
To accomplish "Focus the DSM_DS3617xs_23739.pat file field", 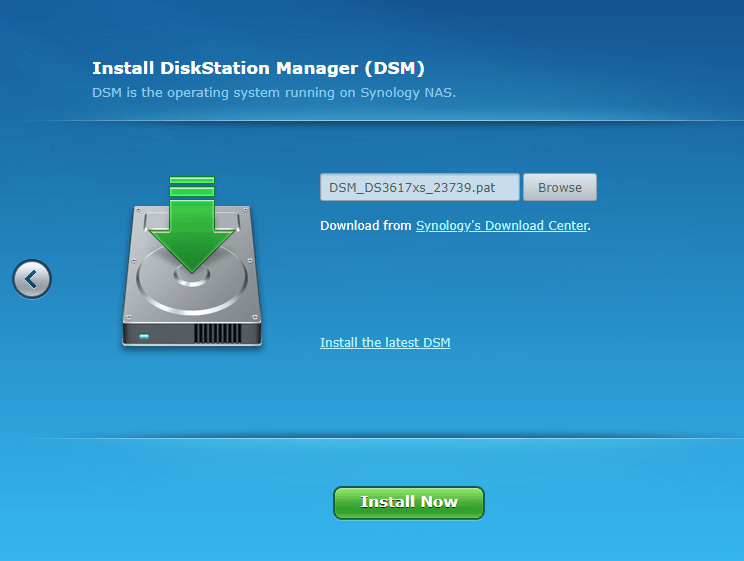I will coord(419,187).
